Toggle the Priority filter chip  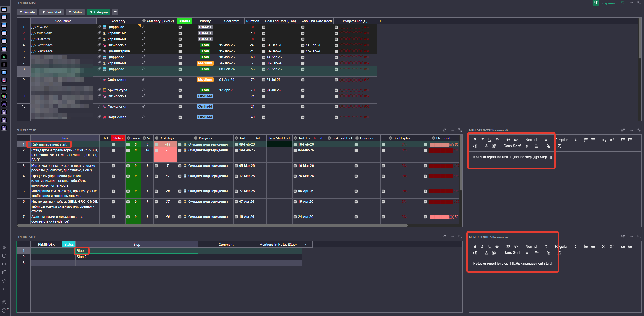click(x=27, y=12)
